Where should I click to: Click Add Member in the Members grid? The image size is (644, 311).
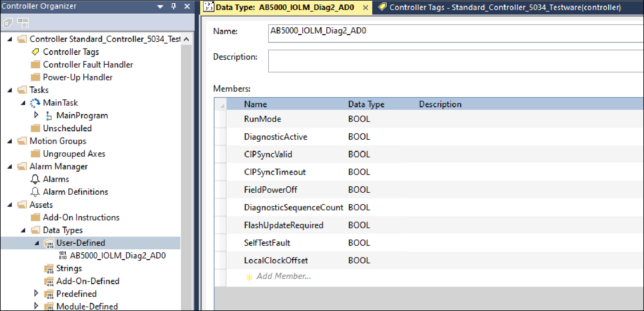pyautogui.click(x=283, y=276)
